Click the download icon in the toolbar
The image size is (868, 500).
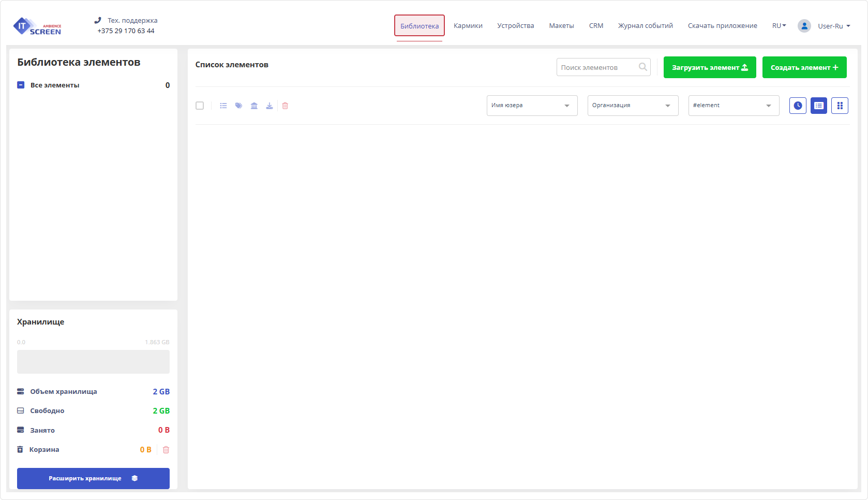tap(270, 106)
